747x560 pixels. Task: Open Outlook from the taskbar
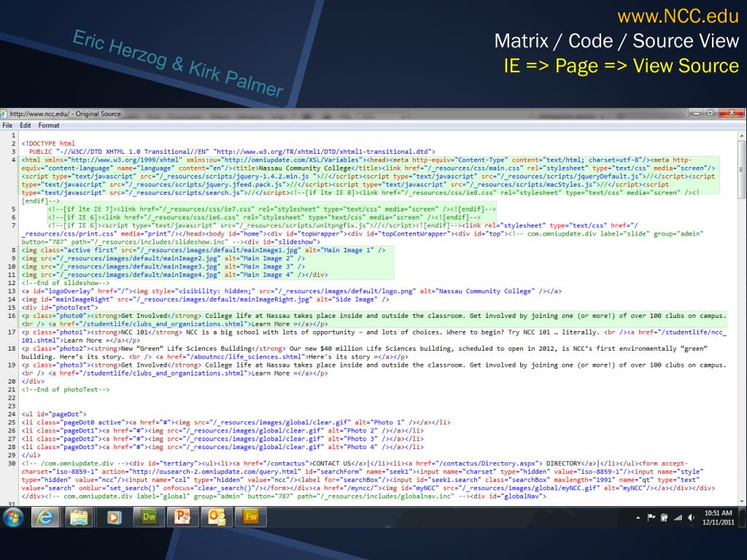tap(216, 517)
